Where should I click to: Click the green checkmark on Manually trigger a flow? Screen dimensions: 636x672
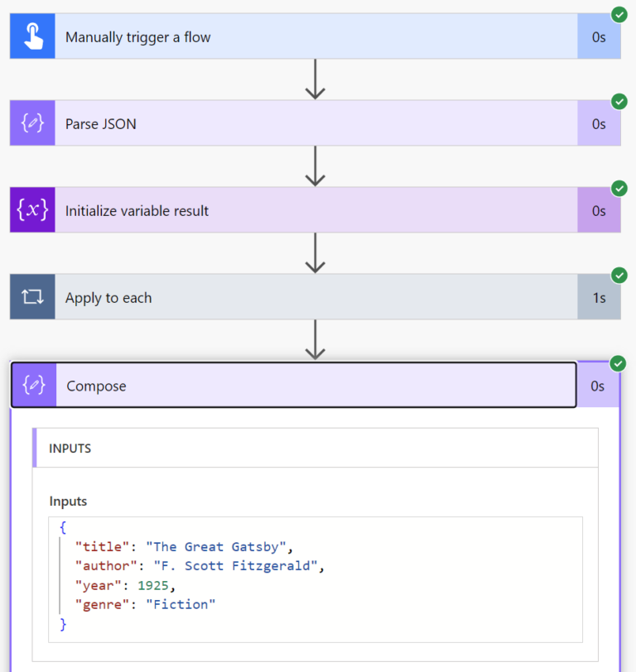pyautogui.click(x=619, y=14)
